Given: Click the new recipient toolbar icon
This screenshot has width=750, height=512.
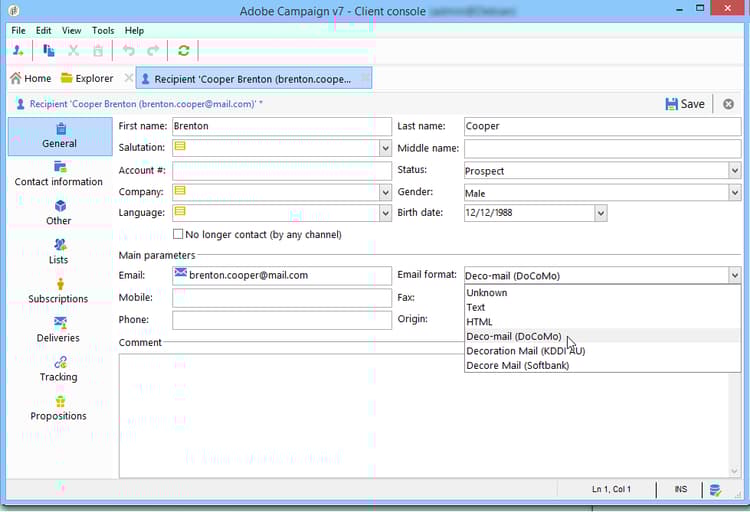Looking at the screenshot, I should tap(18, 50).
